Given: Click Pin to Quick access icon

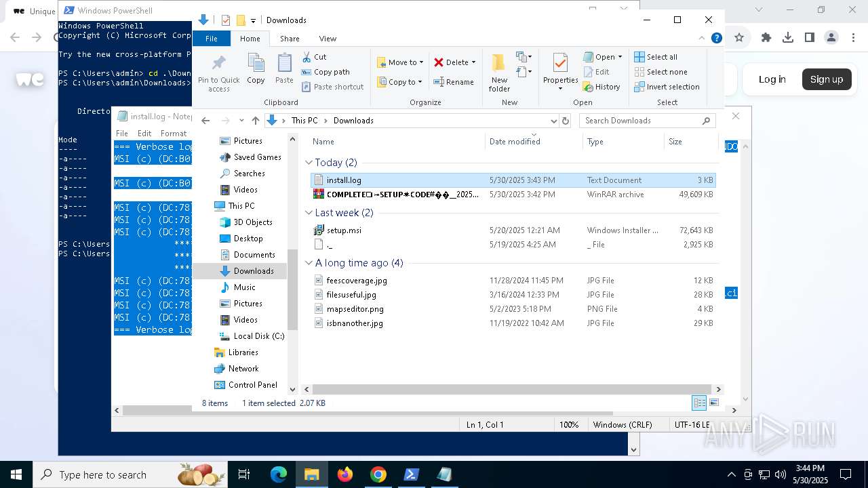Looking at the screenshot, I should coord(218,73).
